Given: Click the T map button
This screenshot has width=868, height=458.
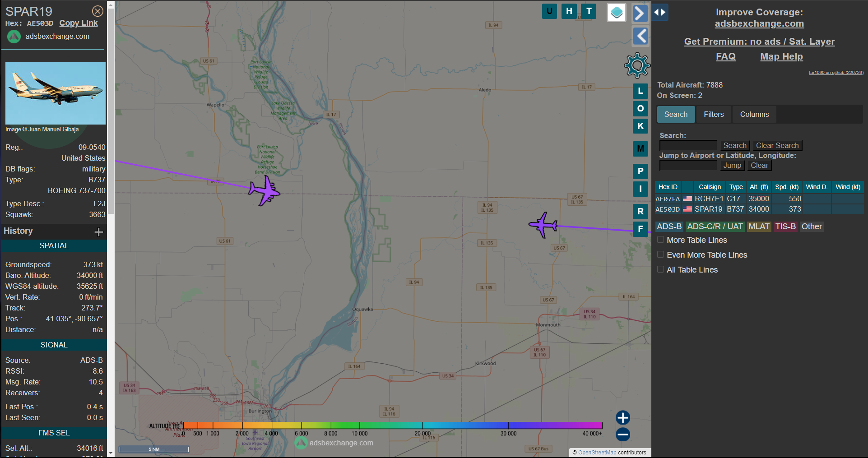Looking at the screenshot, I should 589,11.
